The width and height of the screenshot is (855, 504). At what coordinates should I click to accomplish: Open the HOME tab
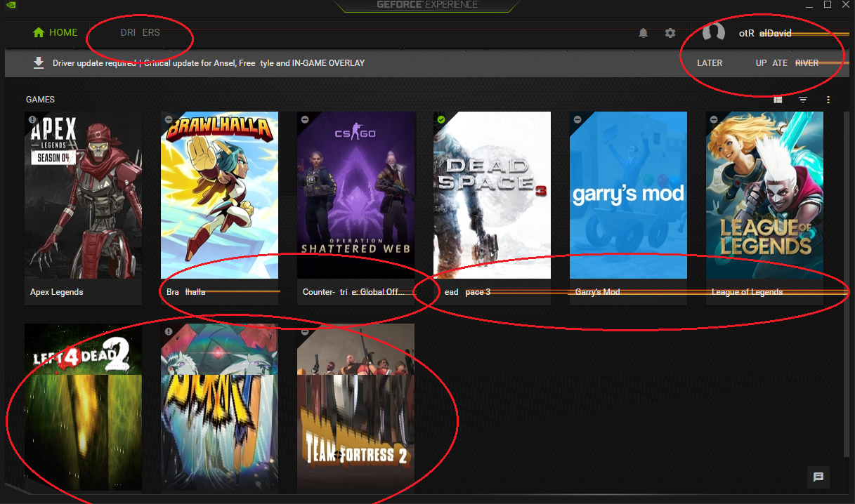[x=55, y=32]
